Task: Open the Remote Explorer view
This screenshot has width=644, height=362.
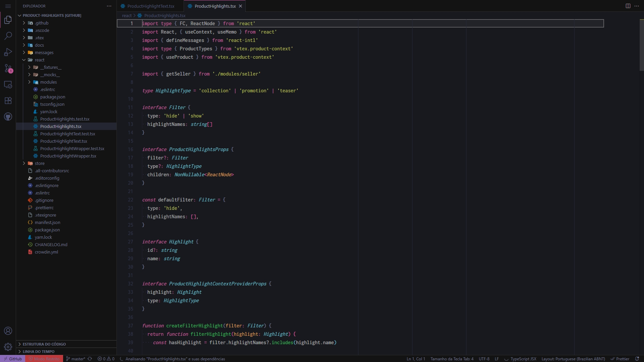Action: [x=8, y=84]
